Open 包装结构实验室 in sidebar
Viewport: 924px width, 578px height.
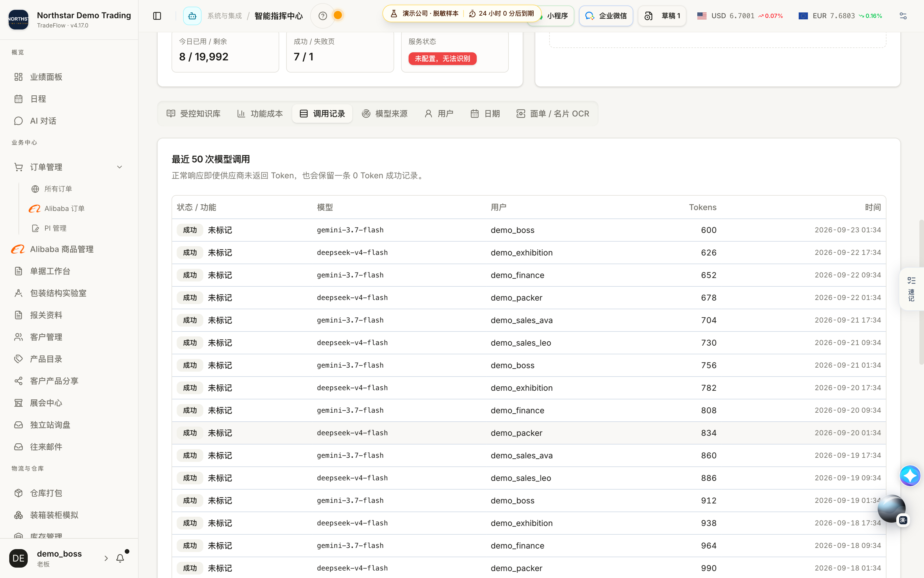point(69,293)
